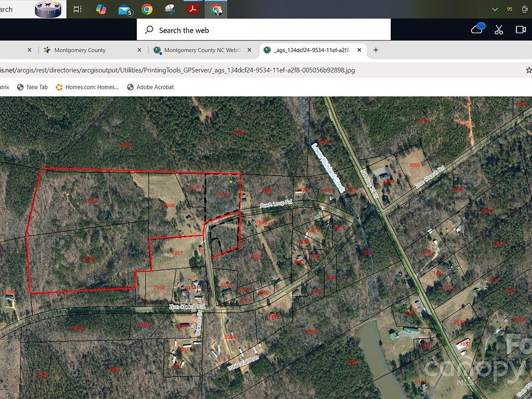Open the Mail app with 5 badge
Image resolution: width=532 pixels, height=399 pixels.
(125, 9)
